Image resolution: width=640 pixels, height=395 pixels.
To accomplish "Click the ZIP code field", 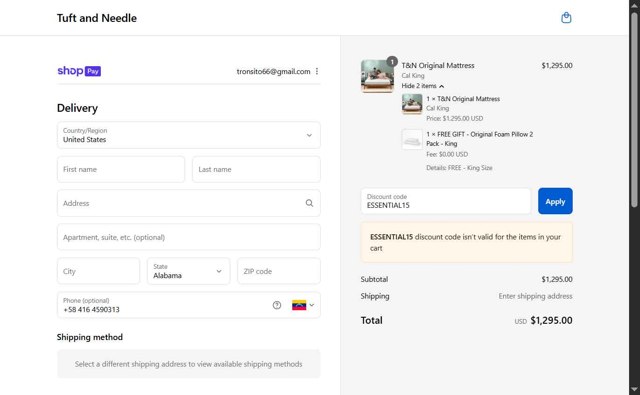I will pyautogui.click(x=279, y=271).
